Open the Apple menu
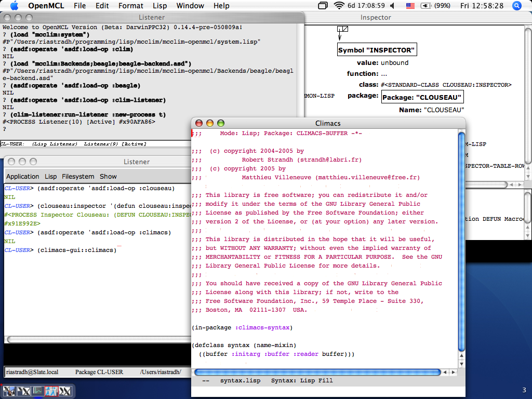 pyautogui.click(x=14, y=6)
